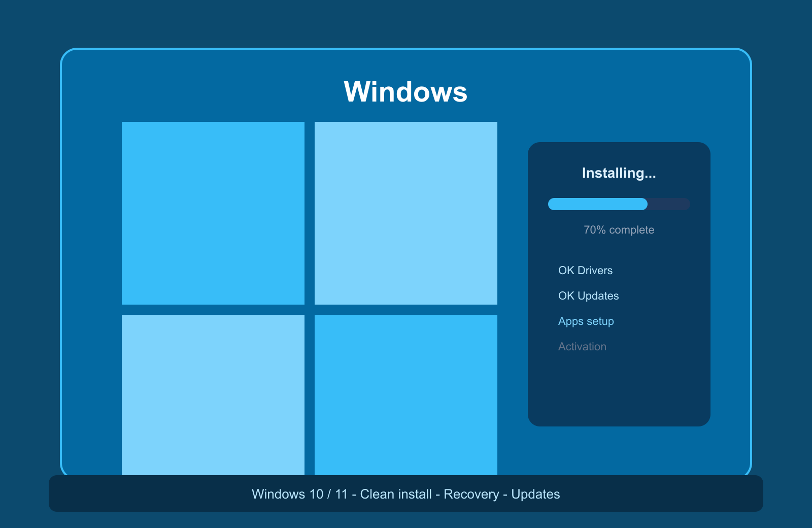Image resolution: width=812 pixels, height=528 pixels.
Task: Select the Apps setup step
Action: click(586, 321)
